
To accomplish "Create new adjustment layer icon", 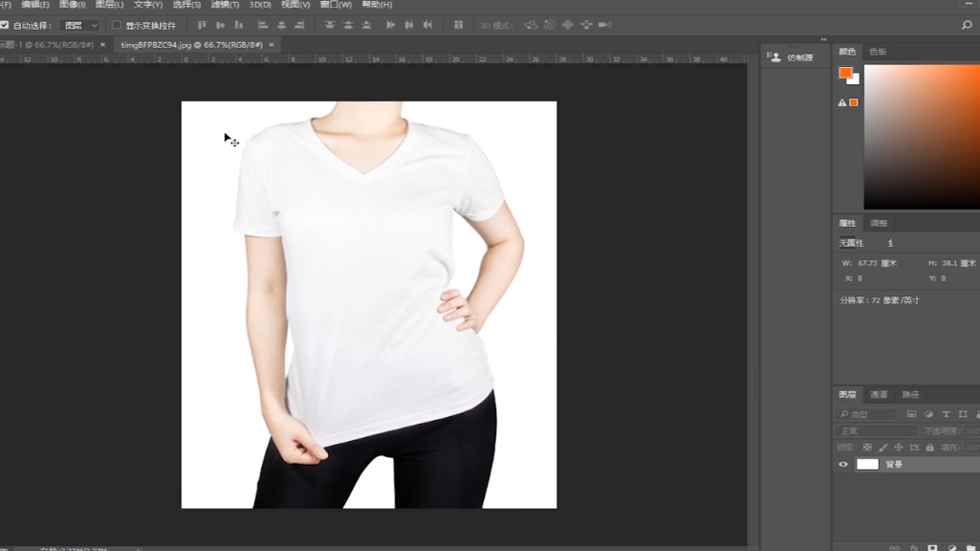I will point(952,548).
